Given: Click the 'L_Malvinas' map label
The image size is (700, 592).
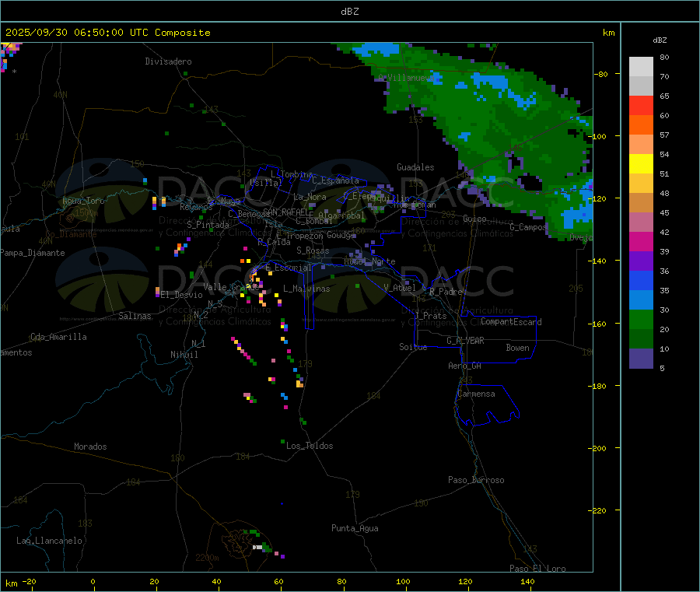Looking at the screenshot, I should pos(306,289).
